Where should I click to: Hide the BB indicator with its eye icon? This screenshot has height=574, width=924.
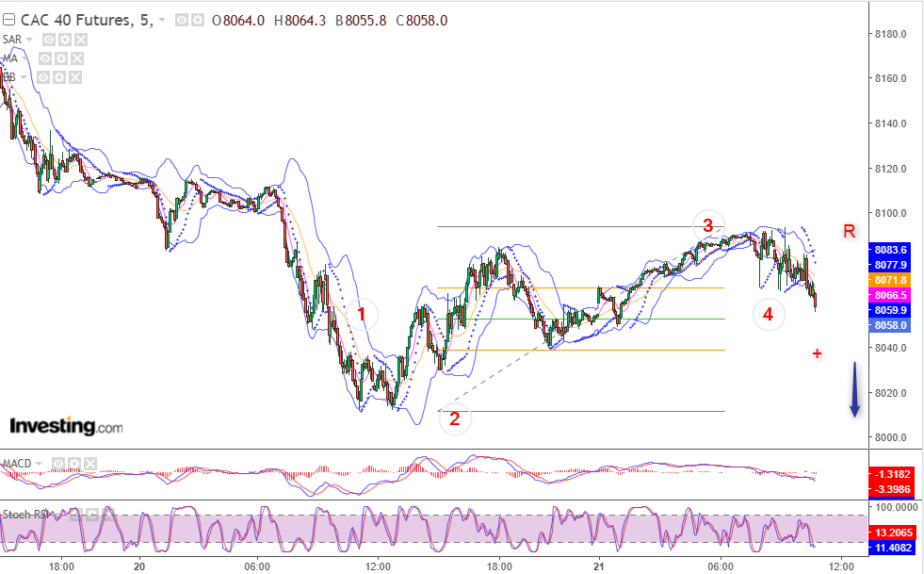coord(43,77)
